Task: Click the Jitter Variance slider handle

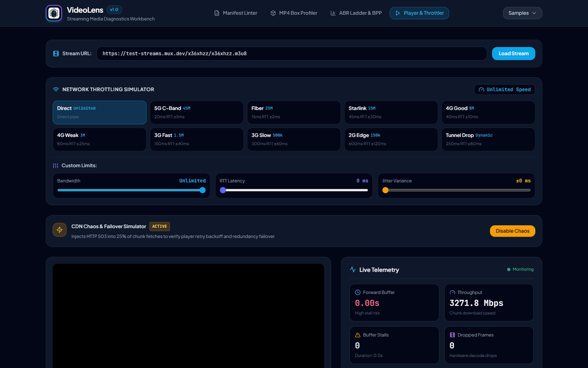Action: [x=385, y=190]
